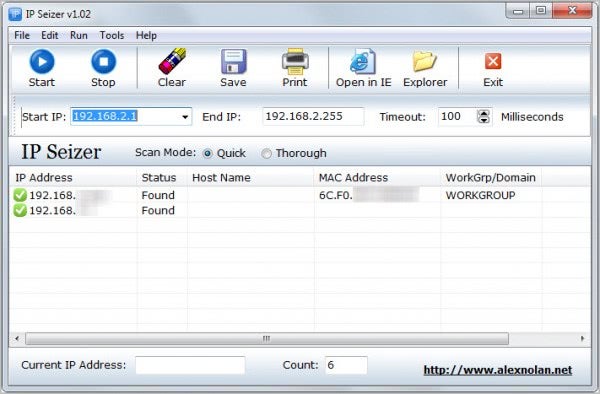Screen dimensions: 600x394
Task: Open the Run menu
Action: tap(79, 35)
